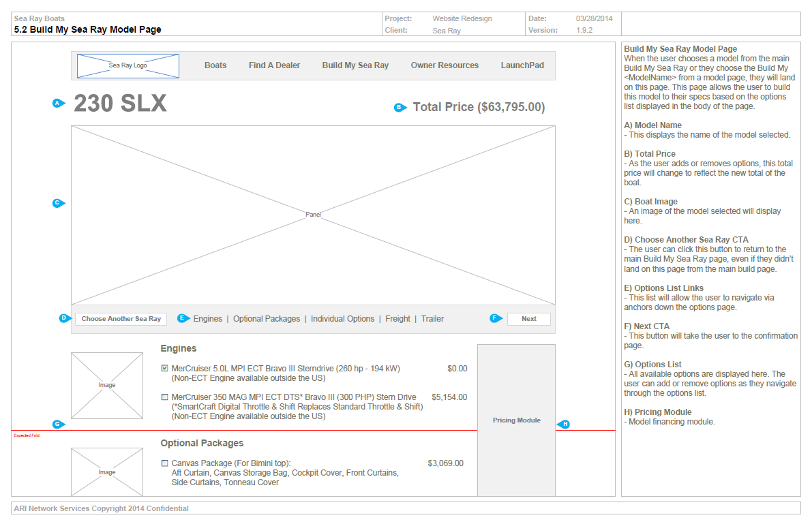
Task: Click the Choose Another Sea Ray button
Action: point(121,319)
